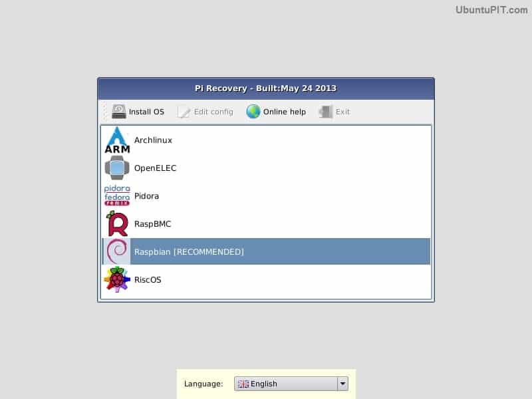
Task: Click the Exit label in toolbar
Action: click(342, 112)
